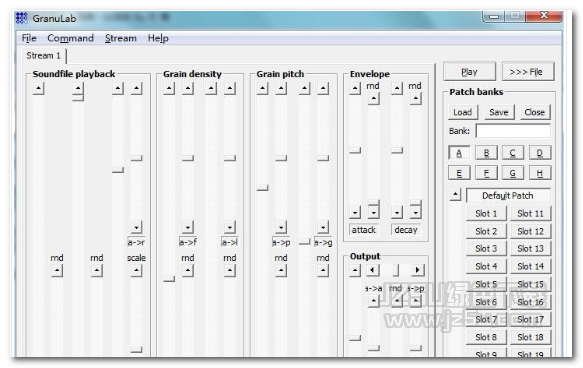
Task: Click the horizontal pan slider thumb in Output
Action: (396, 270)
